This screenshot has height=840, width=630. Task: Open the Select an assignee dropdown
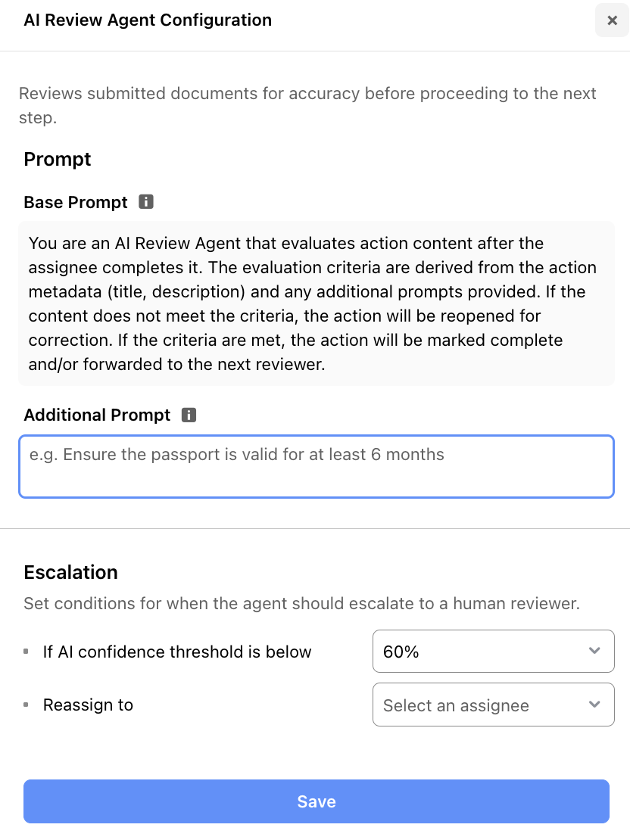493,705
